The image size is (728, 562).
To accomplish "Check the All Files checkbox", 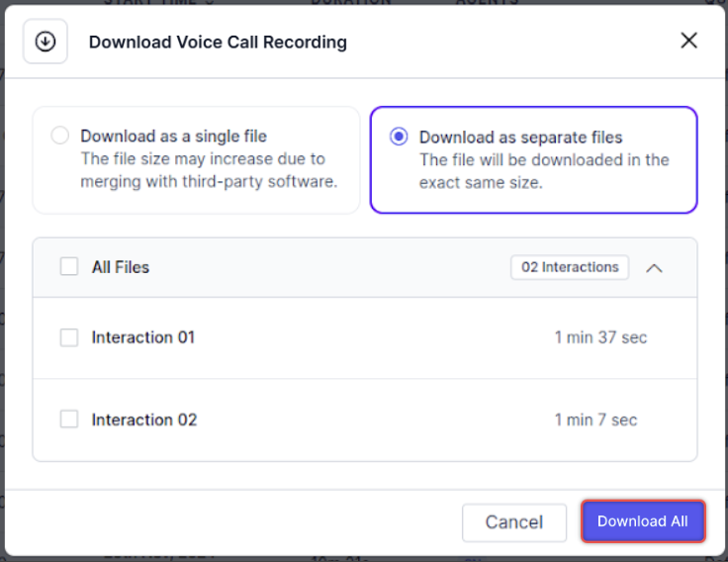I will point(69,266).
